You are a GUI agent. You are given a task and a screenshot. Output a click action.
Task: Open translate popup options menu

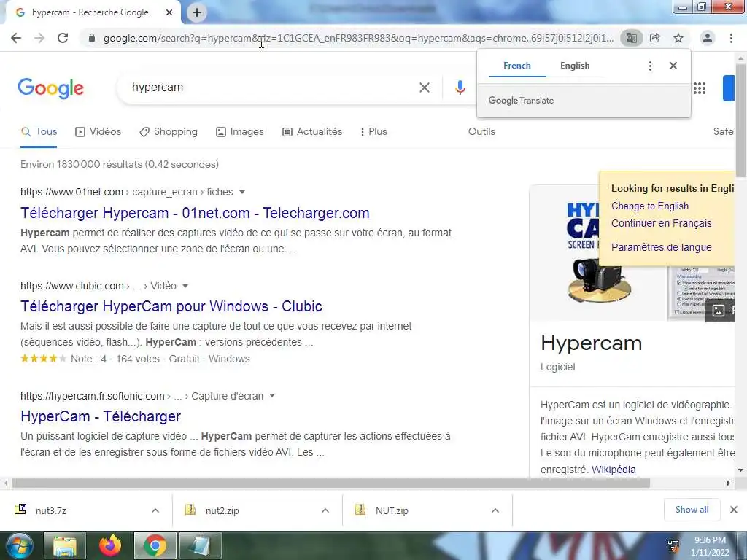[x=650, y=66]
